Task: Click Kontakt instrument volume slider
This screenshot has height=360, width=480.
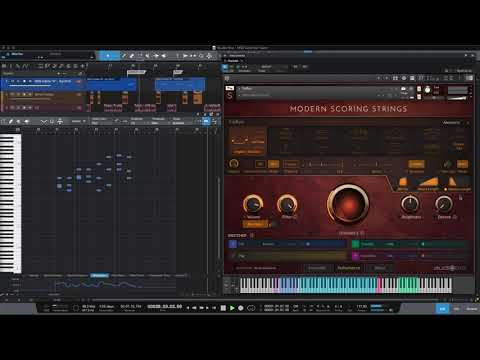Action: (458, 98)
